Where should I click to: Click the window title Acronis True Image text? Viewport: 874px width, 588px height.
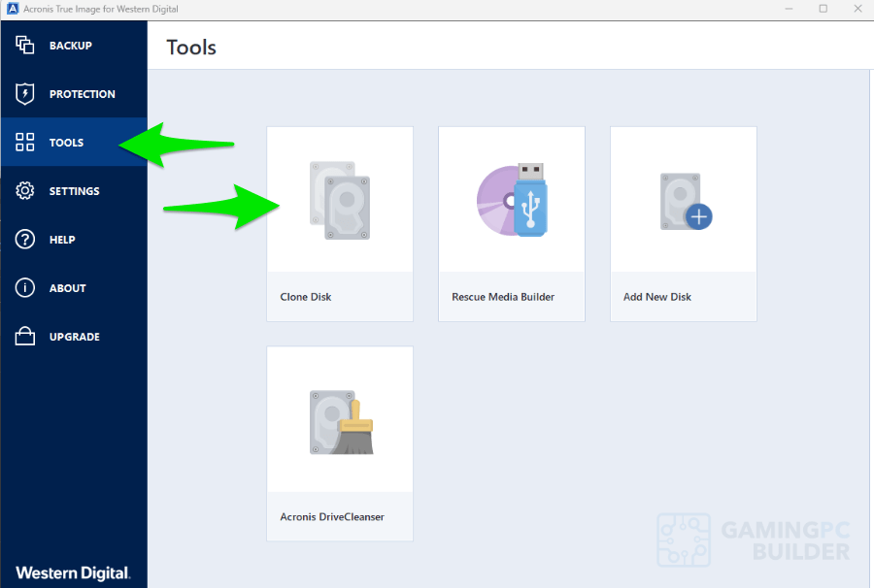pyautogui.click(x=101, y=9)
